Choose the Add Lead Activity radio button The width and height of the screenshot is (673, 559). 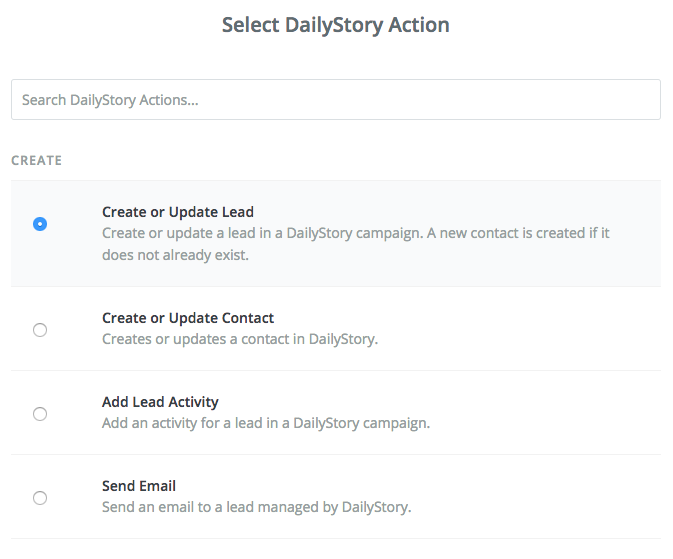40,414
